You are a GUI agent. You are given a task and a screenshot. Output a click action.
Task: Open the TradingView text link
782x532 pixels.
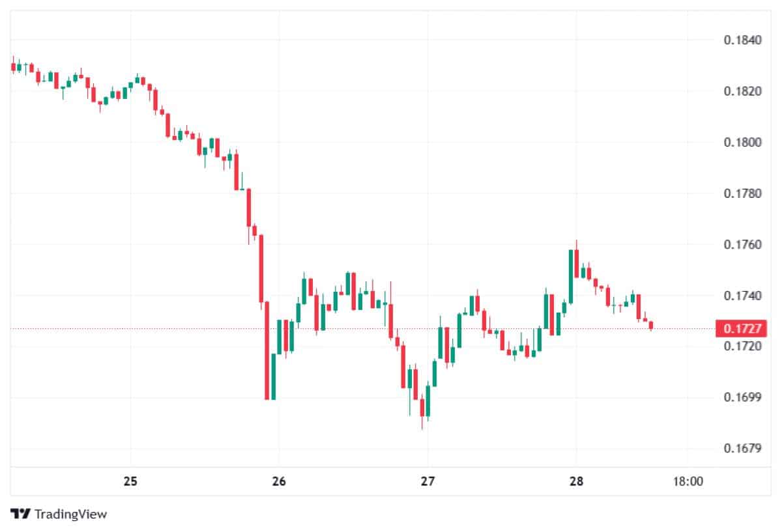(x=70, y=514)
